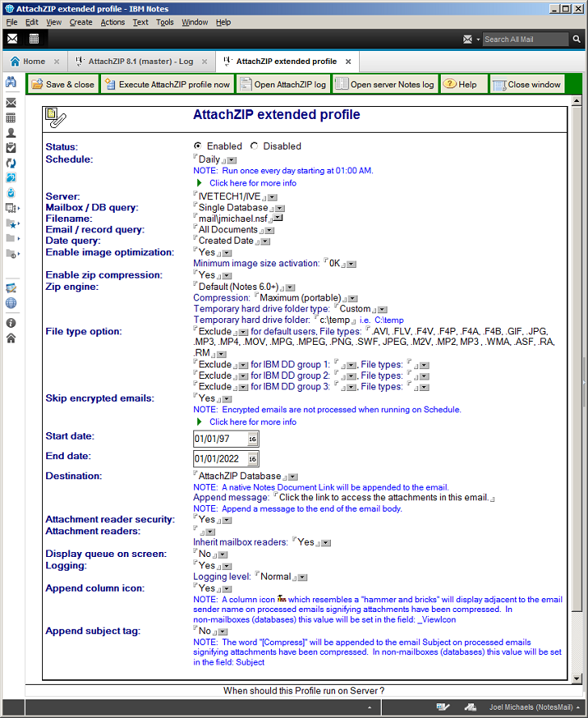Click the status bar network icon

471,707
